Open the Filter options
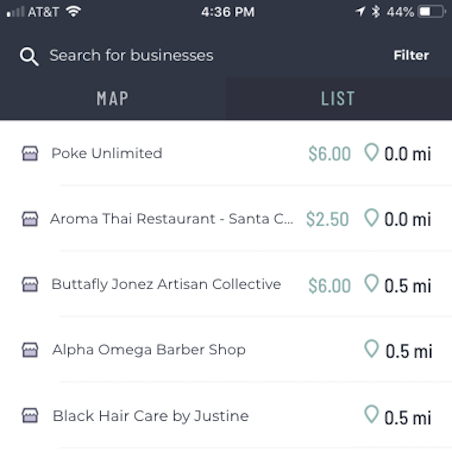The width and height of the screenshot is (452, 452). (411, 55)
